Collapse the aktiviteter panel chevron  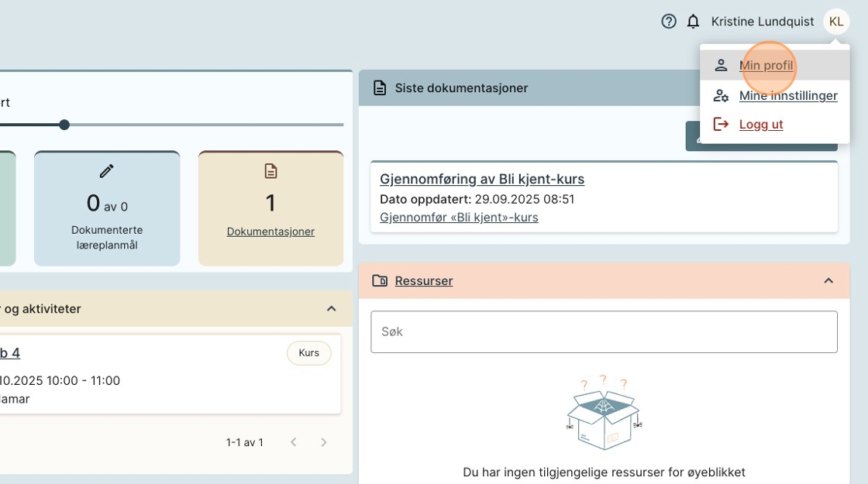point(332,309)
